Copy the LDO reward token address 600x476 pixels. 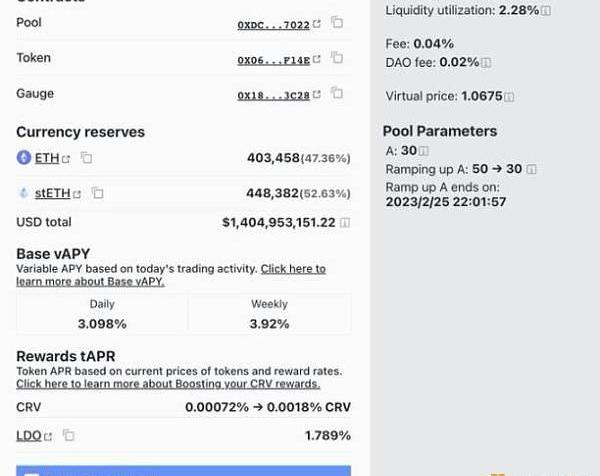tap(69, 435)
